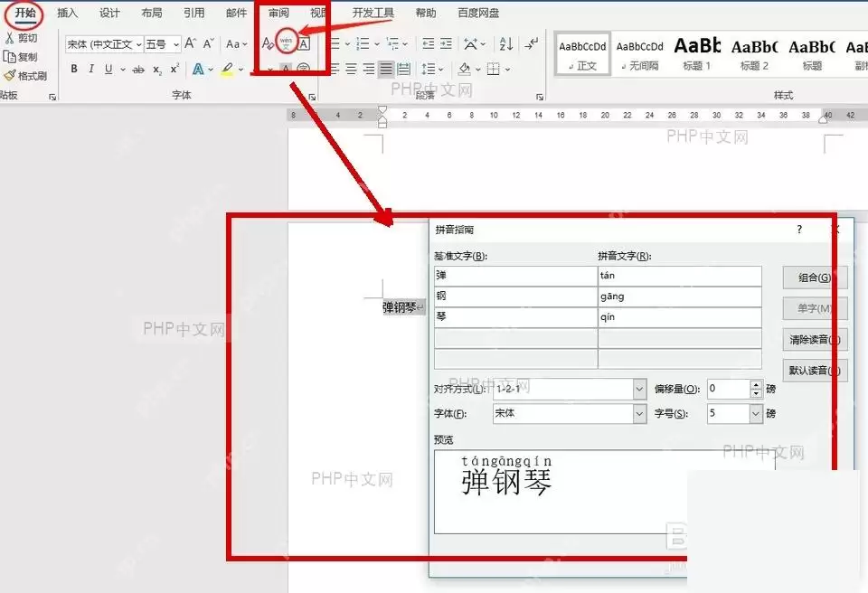Clear all formatting with the eraser A icon
Screen dimensions: 868x593
click(x=268, y=43)
